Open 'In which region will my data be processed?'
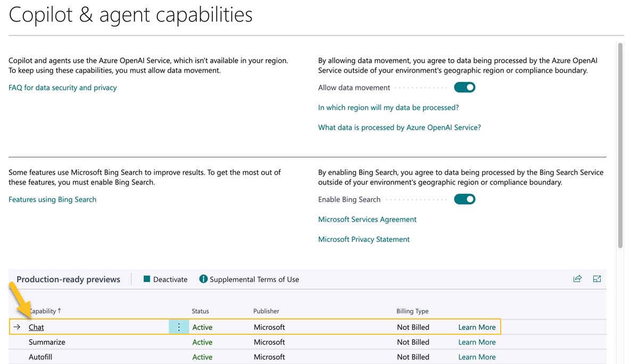Viewport: 631px width, 364px height. [389, 107]
